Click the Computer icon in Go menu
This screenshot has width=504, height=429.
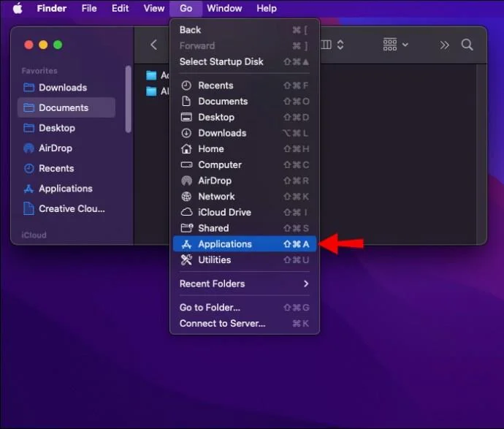pos(186,164)
